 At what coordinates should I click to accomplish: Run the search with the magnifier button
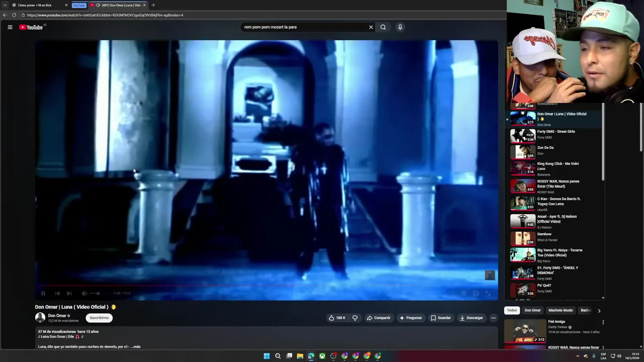tap(383, 27)
